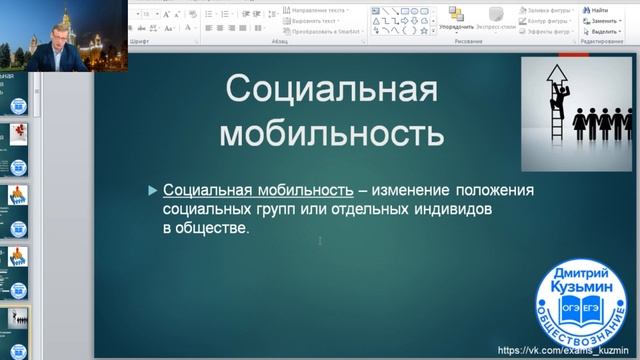Select straight line shape
Viewport: 640px width, 360px height.
pyautogui.click(x=385, y=11)
